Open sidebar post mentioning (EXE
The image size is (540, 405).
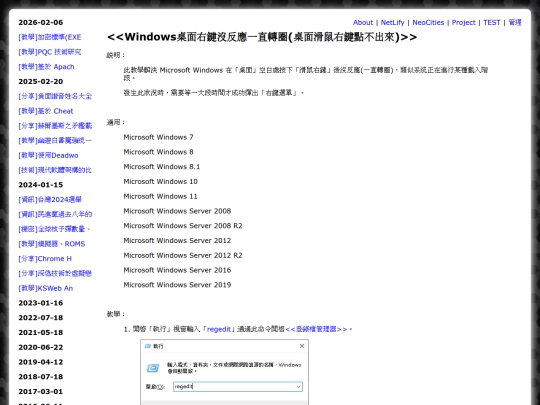(50, 37)
